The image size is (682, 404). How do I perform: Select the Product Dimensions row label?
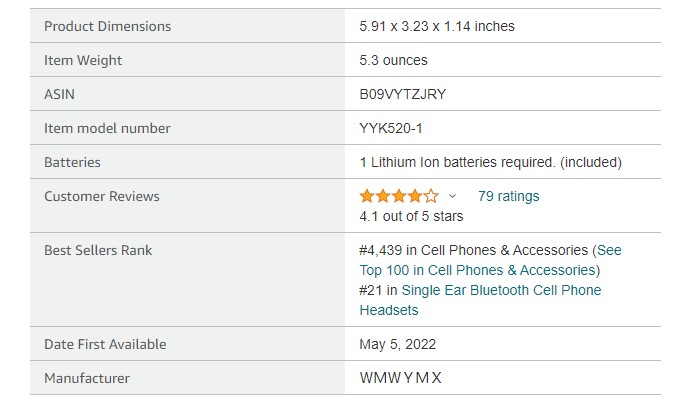point(107,26)
